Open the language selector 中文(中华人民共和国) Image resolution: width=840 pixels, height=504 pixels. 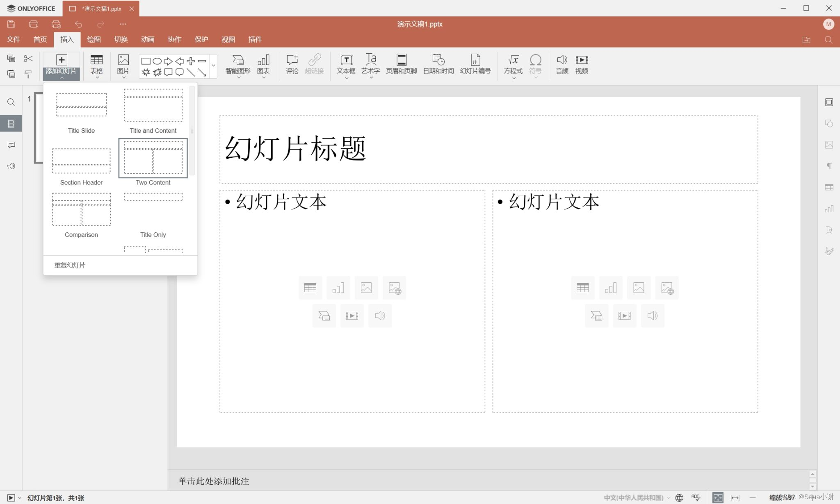633,497
